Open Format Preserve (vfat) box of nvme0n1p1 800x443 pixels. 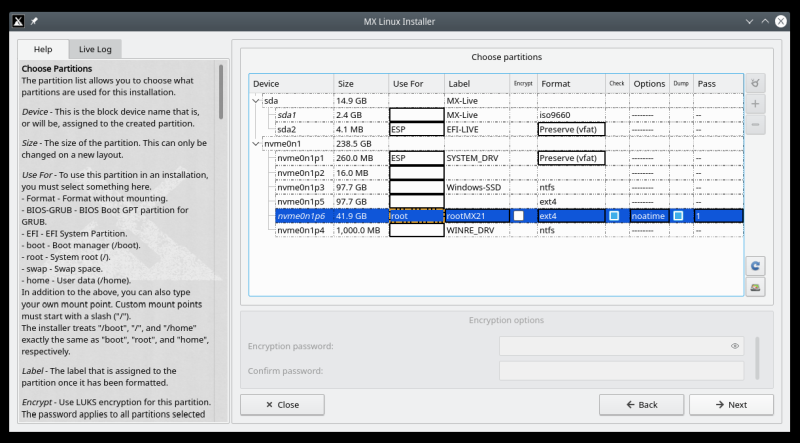571,158
